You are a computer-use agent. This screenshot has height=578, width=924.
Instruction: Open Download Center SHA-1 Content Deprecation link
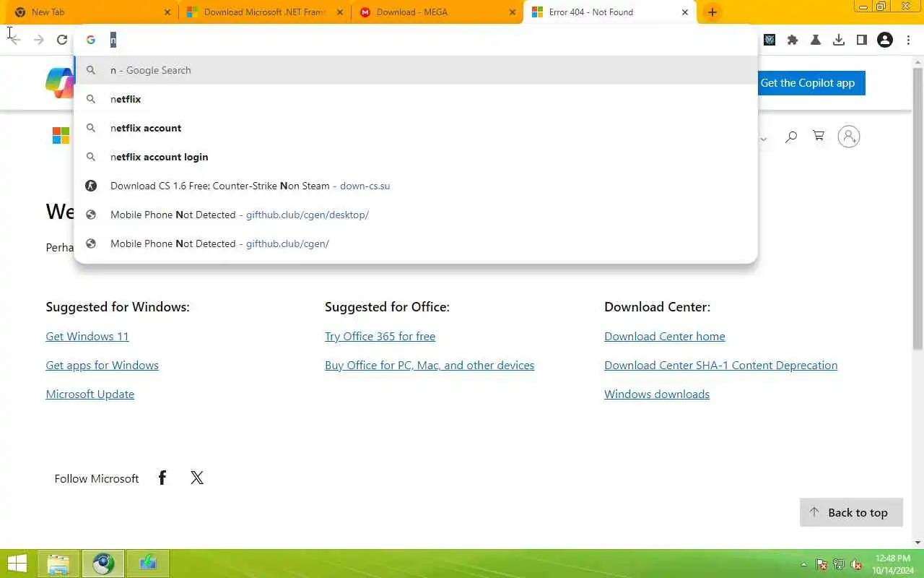pos(721,366)
